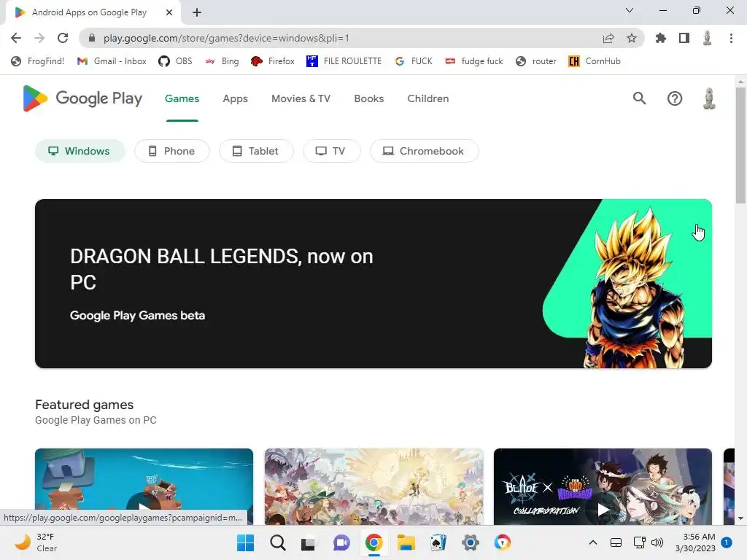Viewport: 747px width, 560px height.
Task: Open the blue blocky featured game thumbnail
Action: click(144, 486)
